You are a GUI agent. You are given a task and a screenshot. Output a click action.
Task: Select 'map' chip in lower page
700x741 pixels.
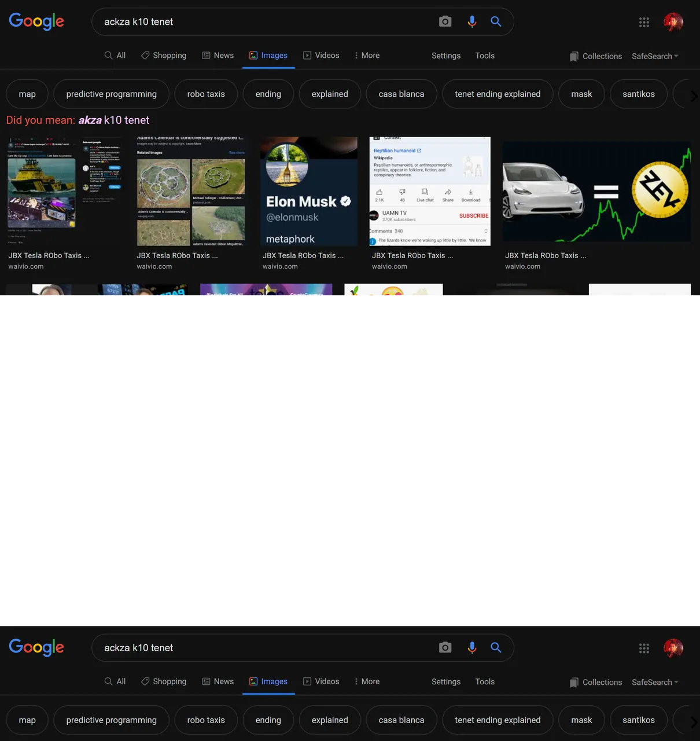(27, 720)
